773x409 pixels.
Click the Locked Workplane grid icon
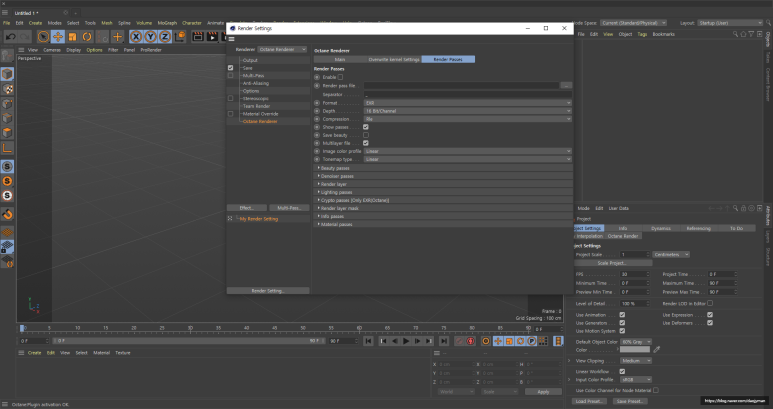[x=7, y=246]
